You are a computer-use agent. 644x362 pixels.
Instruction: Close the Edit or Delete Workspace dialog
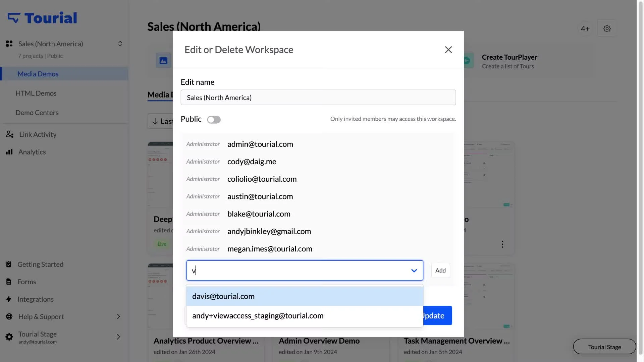tap(448, 50)
